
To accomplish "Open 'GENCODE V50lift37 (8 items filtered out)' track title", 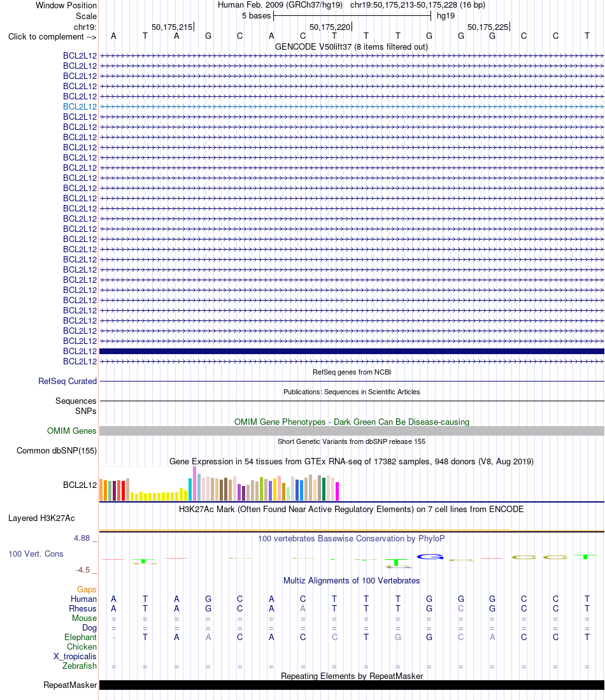I will point(352,47).
